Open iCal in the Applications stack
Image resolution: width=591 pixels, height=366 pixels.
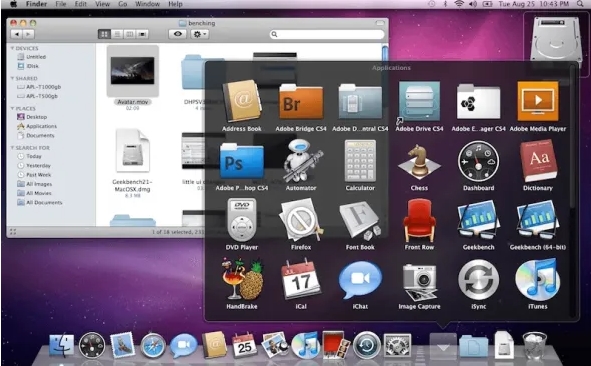301,280
